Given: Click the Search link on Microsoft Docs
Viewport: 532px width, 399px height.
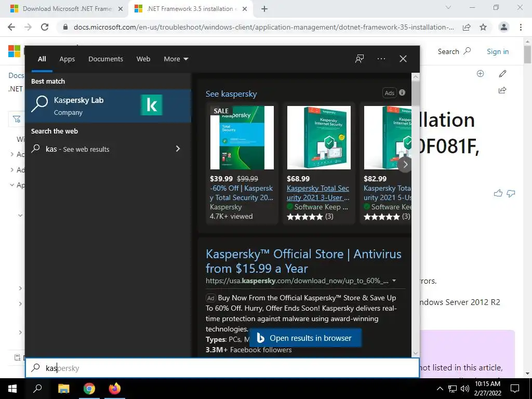Looking at the screenshot, I should pos(454,51).
